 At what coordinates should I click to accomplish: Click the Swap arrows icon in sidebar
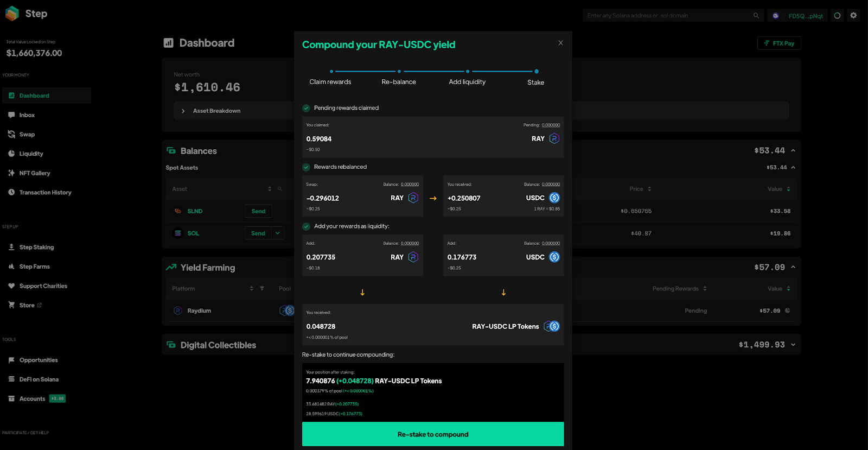point(11,134)
